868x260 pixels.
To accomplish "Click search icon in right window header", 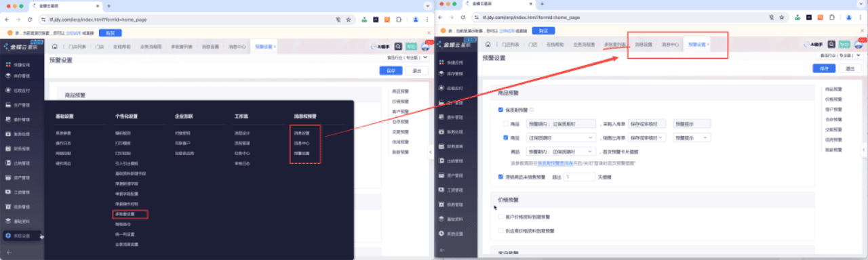I will [x=832, y=45].
